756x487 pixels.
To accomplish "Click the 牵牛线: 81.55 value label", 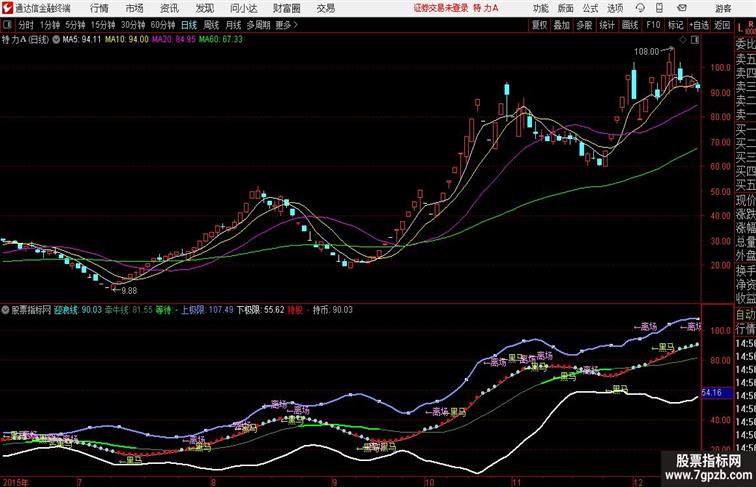I will pos(129,310).
